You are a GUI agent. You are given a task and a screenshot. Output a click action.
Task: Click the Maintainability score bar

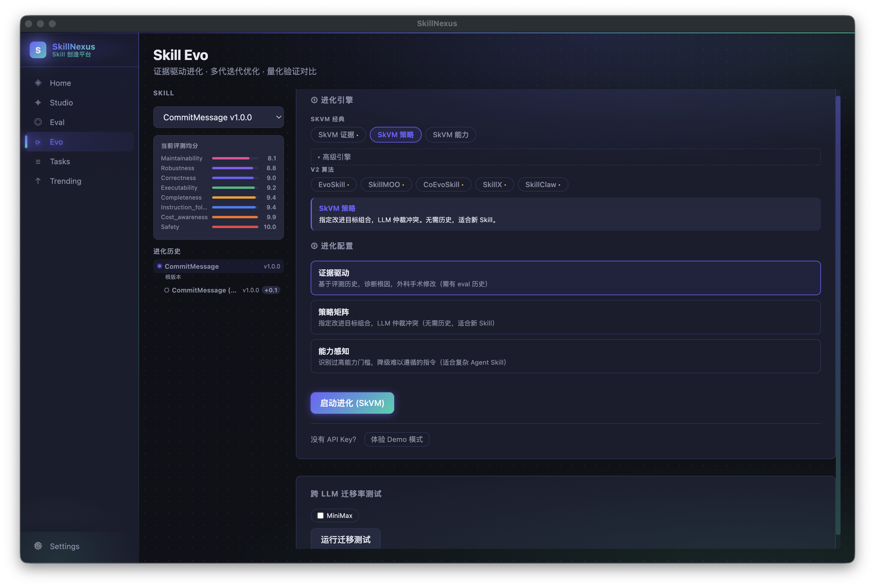point(235,158)
